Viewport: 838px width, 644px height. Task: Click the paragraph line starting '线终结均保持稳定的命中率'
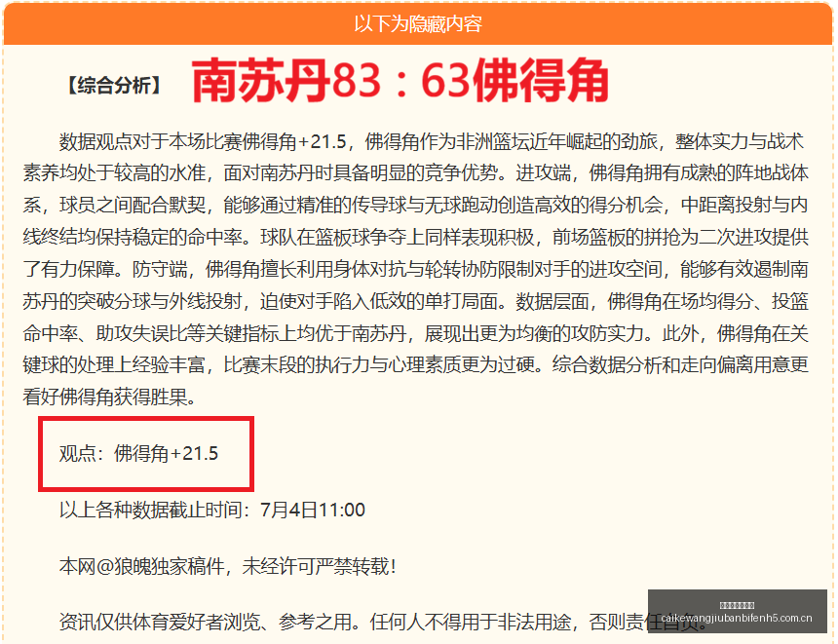[415, 238]
